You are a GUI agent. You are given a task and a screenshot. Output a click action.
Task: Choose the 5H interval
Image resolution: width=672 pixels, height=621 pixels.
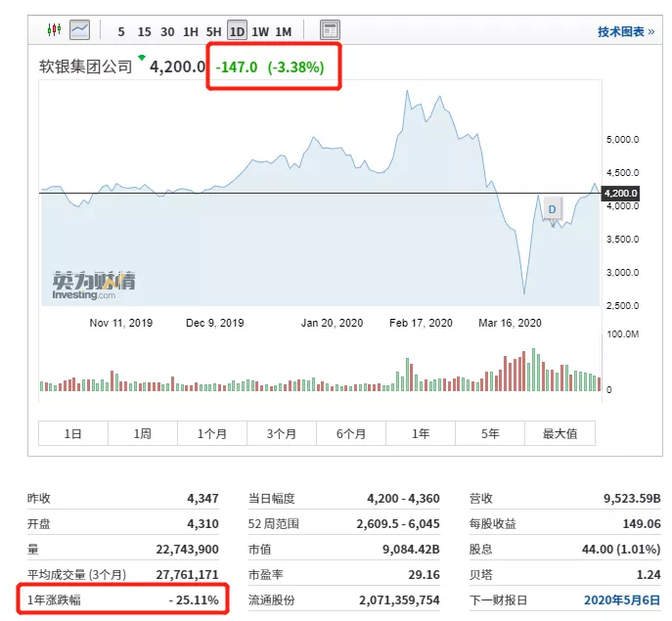pyautogui.click(x=213, y=31)
